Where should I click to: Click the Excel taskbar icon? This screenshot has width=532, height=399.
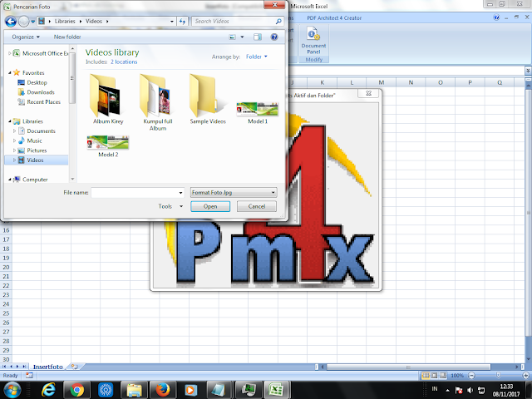coord(276,390)
